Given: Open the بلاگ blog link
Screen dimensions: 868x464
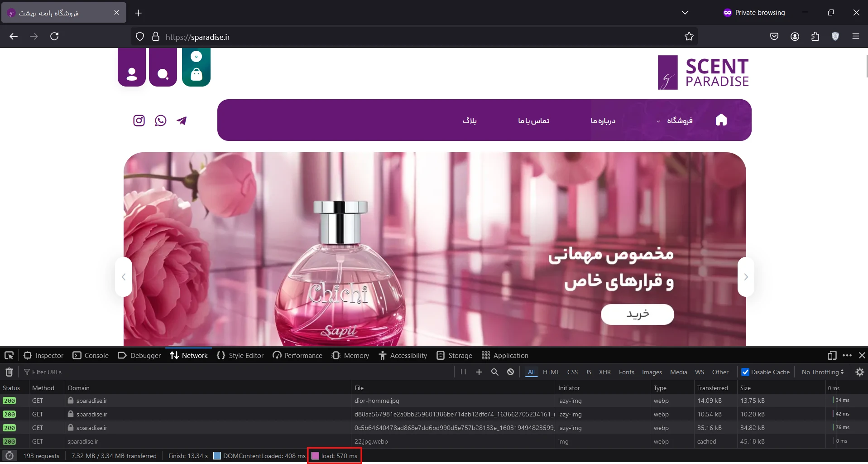Looking at the screenshot, I should 470,121.
